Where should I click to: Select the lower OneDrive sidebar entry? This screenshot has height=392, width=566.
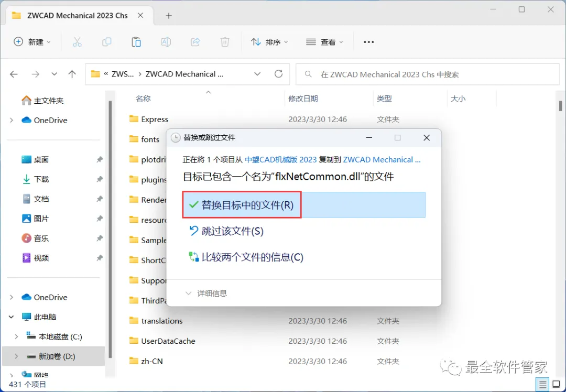[44, 297]
